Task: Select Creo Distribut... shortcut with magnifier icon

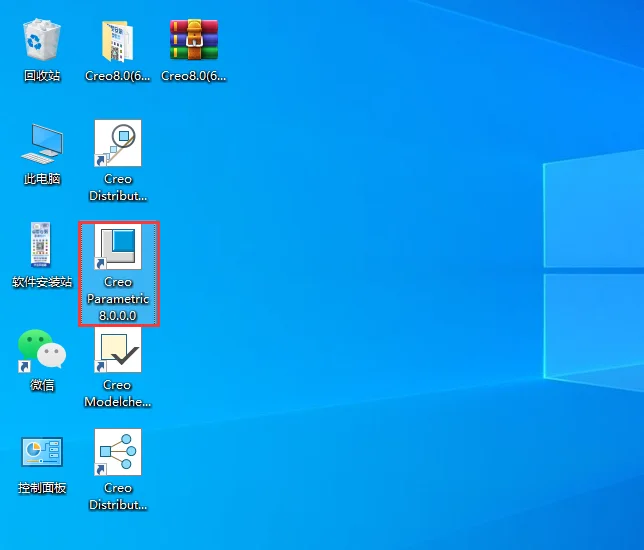Action: pyautogui.click(x=118, y=143)
